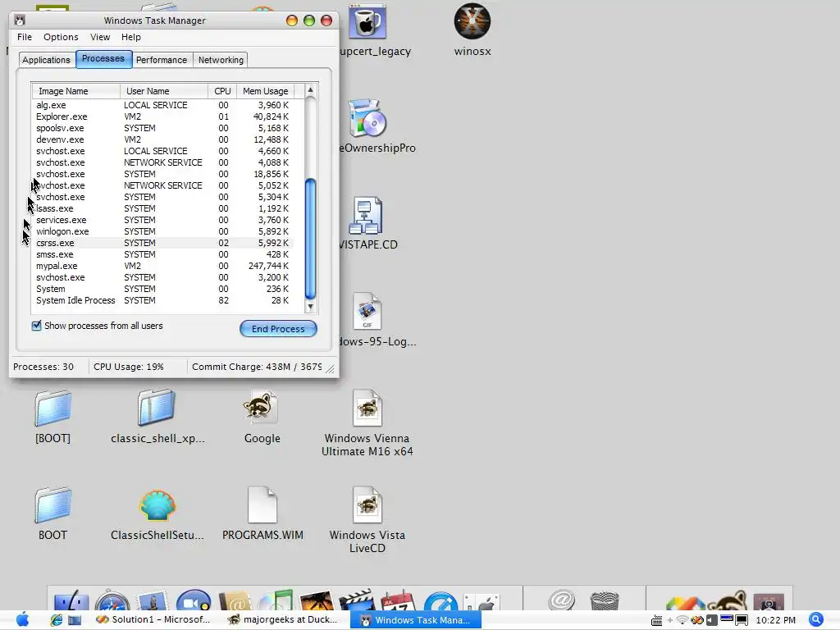Launch iTunes from the dock
840x630 pixels.
(276, 600)
